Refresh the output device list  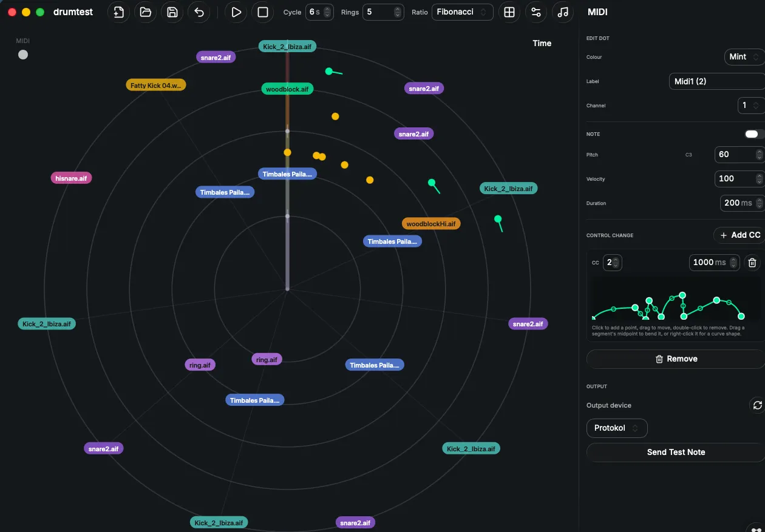coord(757,405)
